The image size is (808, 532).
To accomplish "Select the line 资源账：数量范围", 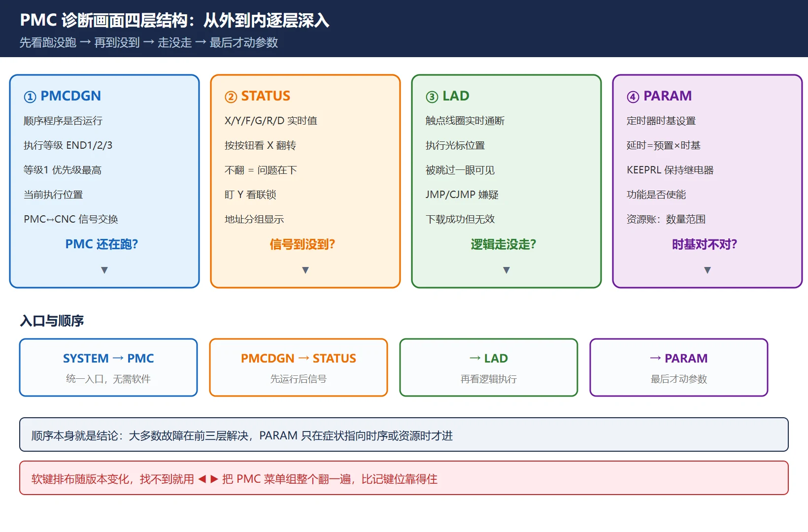I will coord(666,219).
